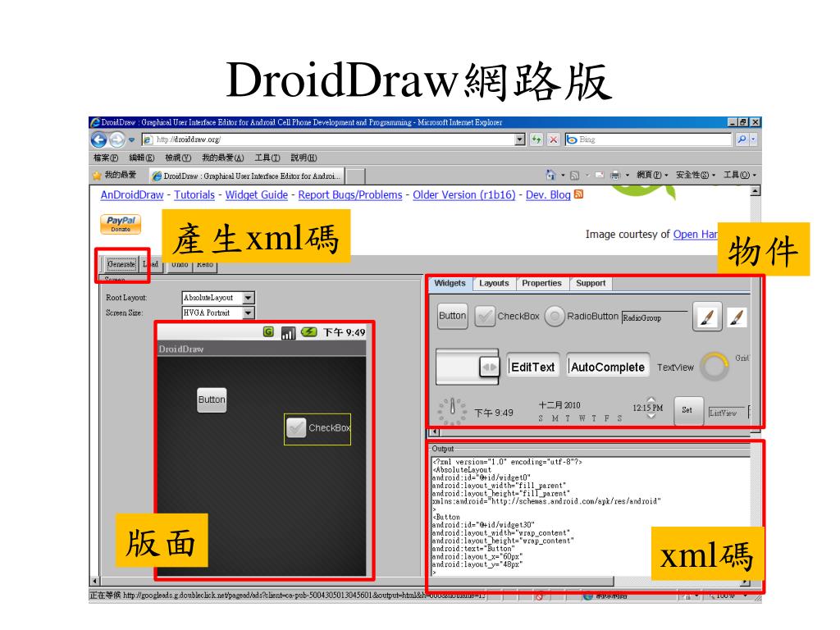Open the 工具(T) menu

(x=267, y=158)
